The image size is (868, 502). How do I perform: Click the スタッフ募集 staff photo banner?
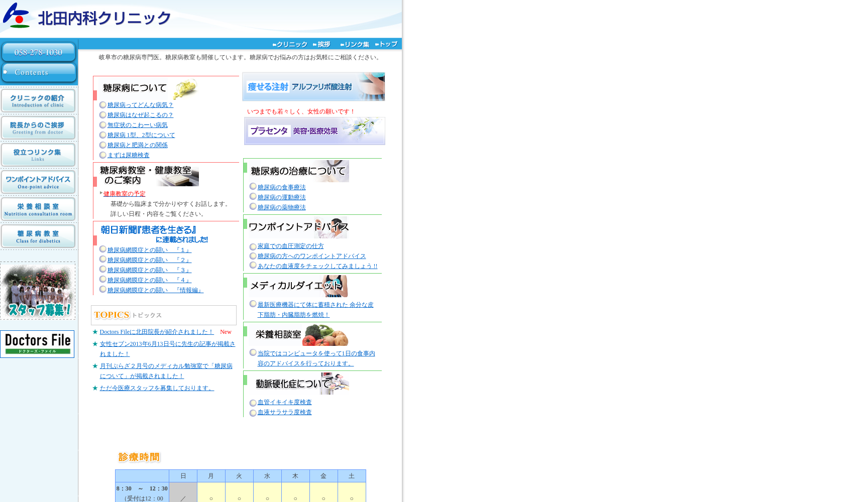38,291
